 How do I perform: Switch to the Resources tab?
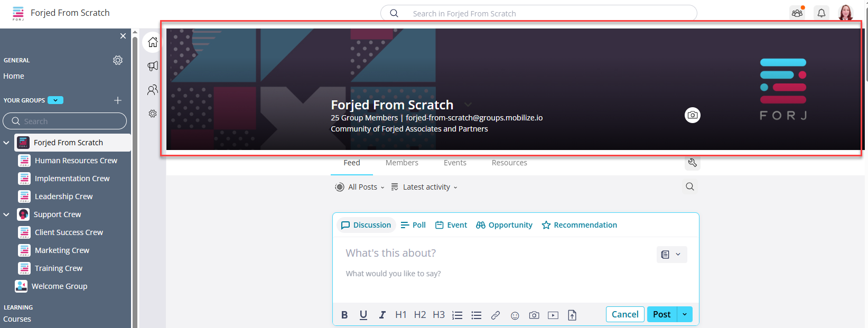pyautogui.click(x=509, y=163)
